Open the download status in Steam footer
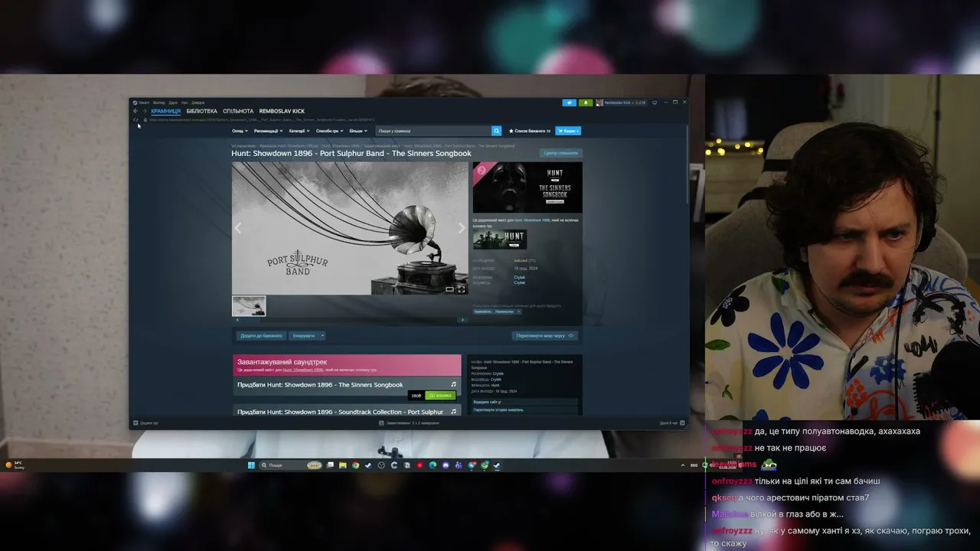Screen dimensions: 980x551 (409, 422)
